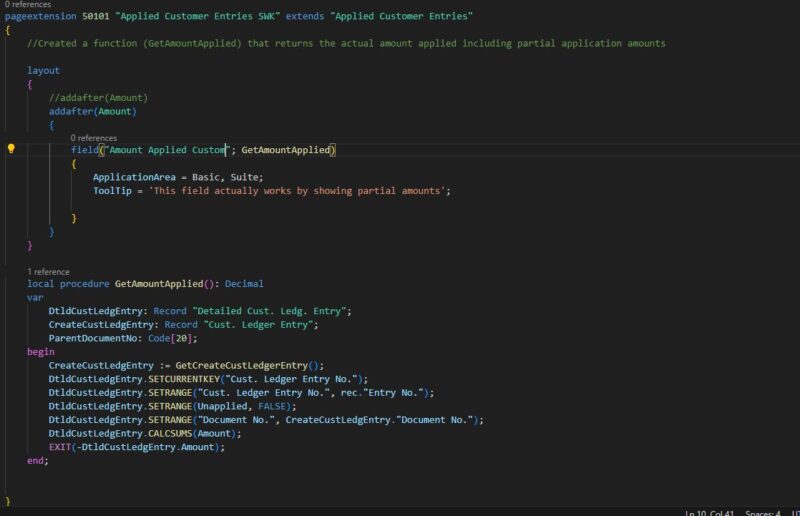Image resolution: width=800 pixels, height=516 pixels.
Task: Click the 'EXIT' statement
Action: tap(60, 447)
